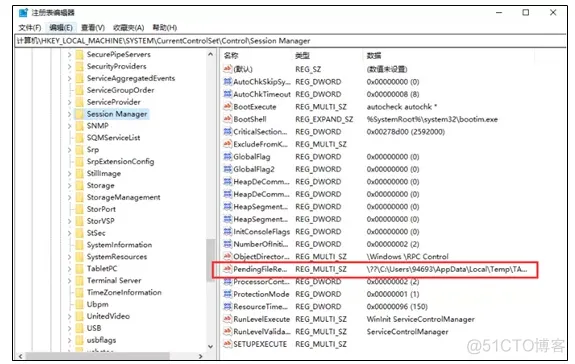Click the SecurityProviders folder icon
The height and width of the screenshot is (364, 575).
tap(79, 66)
